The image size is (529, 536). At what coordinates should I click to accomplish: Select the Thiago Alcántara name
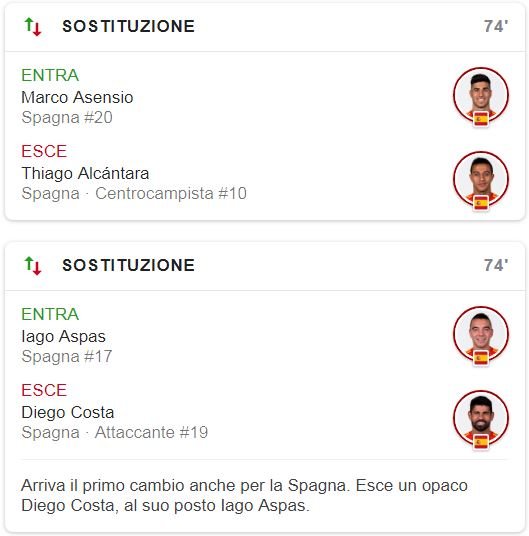[85, 173]
